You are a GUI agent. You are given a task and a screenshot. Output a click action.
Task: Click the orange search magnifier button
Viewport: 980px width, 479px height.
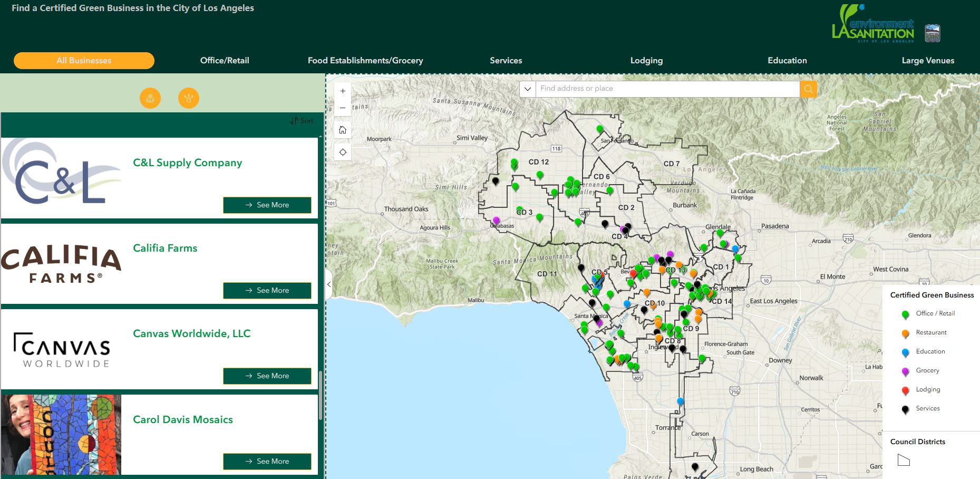click(808, 89)
